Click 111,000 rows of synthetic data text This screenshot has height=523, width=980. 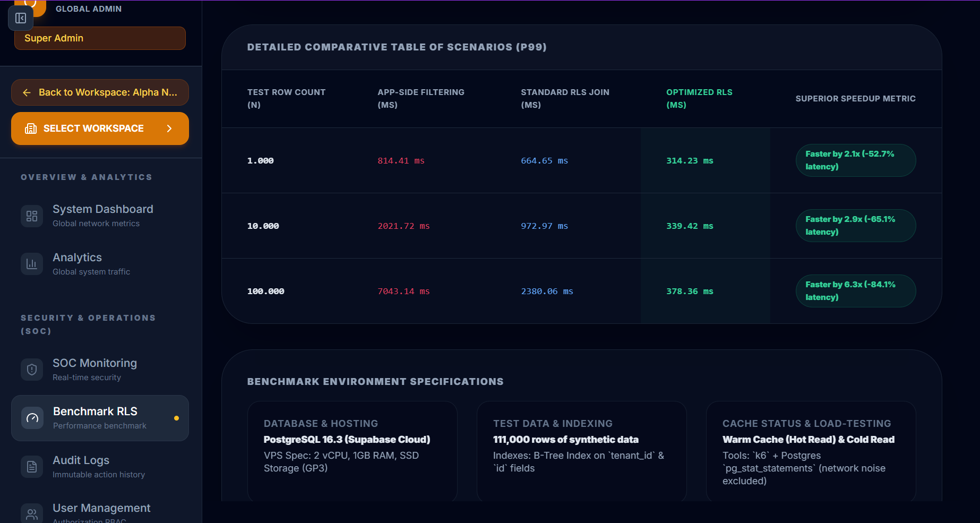click(x=565, y=440)
